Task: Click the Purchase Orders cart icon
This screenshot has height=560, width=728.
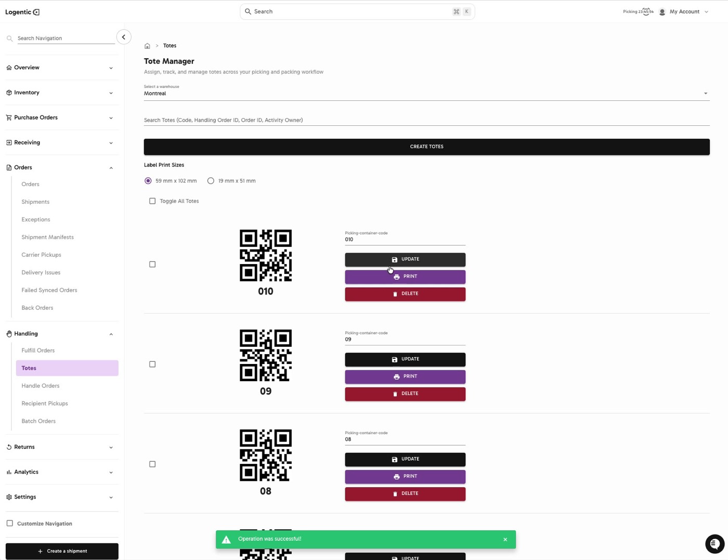Action: (x=9, y=118)
